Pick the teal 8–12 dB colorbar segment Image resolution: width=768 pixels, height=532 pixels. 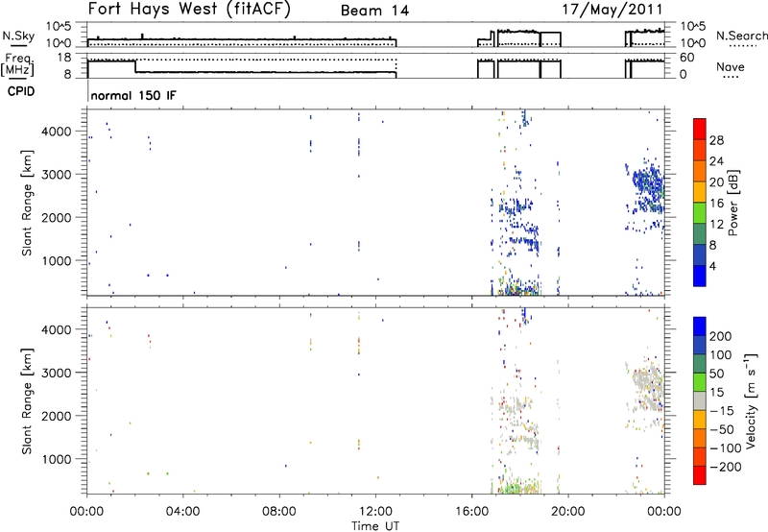(700, 233)
